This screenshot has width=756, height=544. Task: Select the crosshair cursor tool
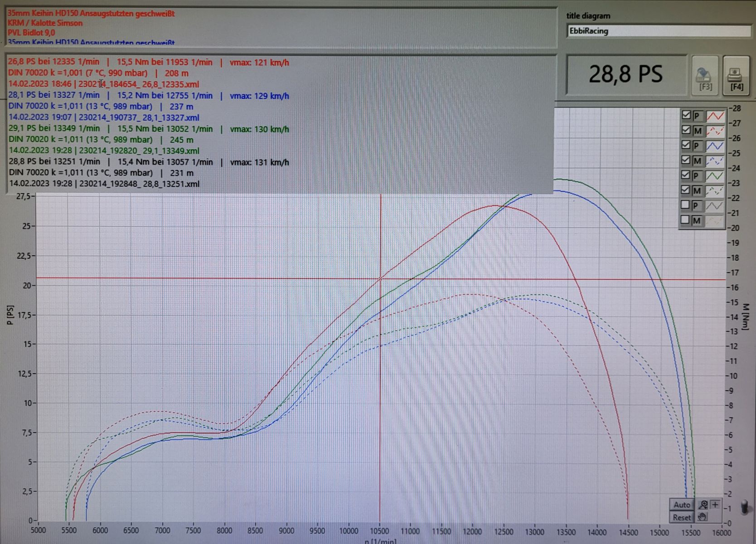point(716,505)
